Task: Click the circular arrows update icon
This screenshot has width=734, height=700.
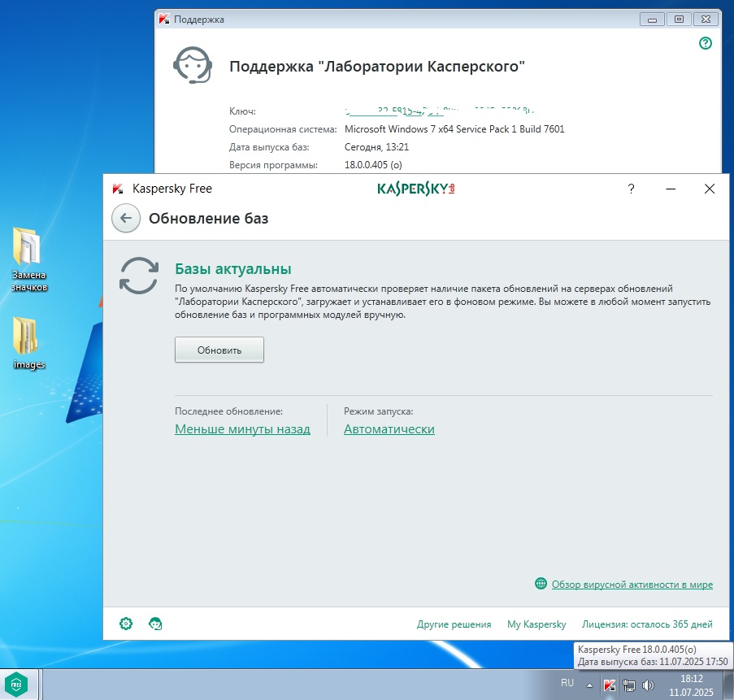Action: point(139,275)
